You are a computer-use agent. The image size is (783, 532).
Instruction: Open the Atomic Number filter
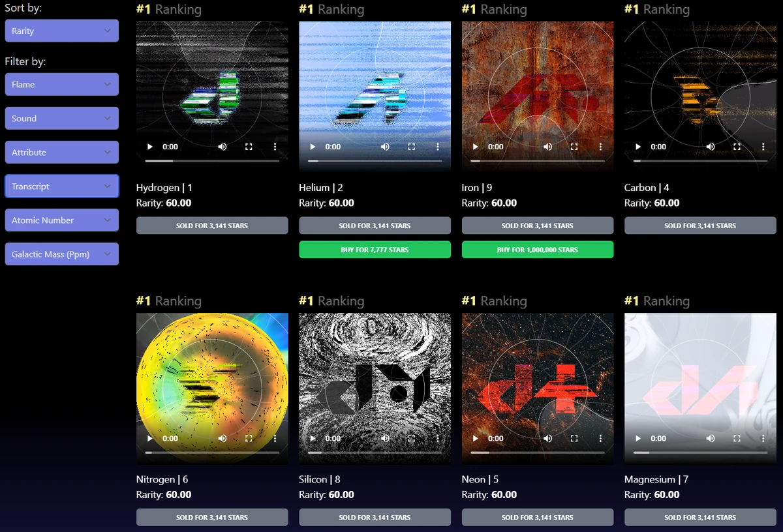[x=61, y=220]
